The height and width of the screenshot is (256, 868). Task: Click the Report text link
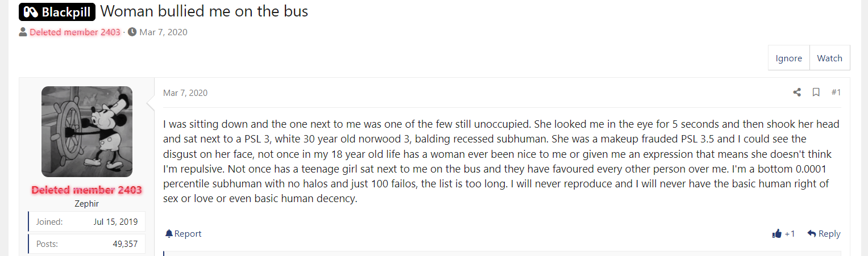pyautogui.click(x=188, y=234)
